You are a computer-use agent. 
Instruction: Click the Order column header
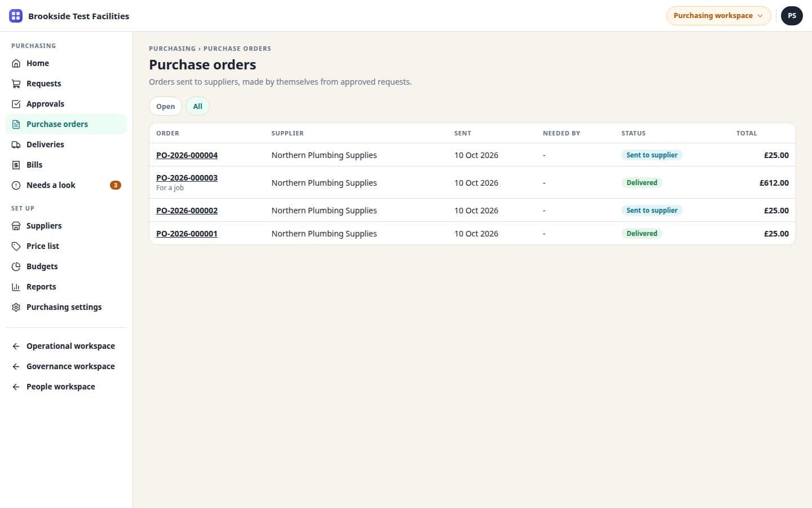167,133
